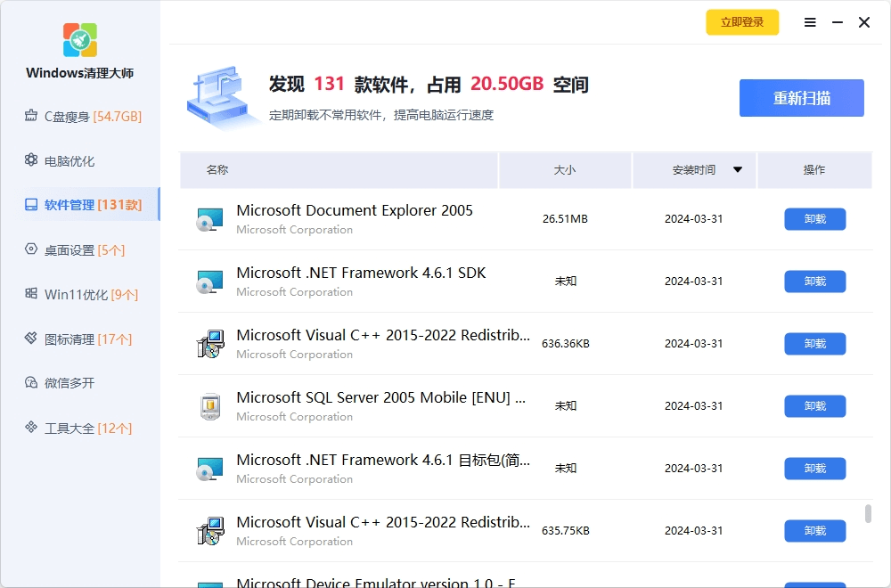Click the C盘瘦身 sidebar icon

[30, 116]
